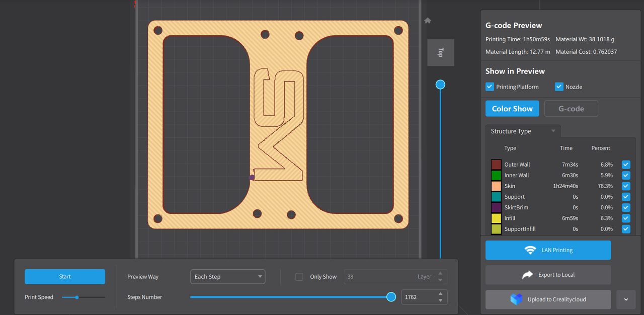This screenshot has height=315, width=644.
Task: Click the export arrow icon
Action: pyautogui.click(x=527, y=275)
